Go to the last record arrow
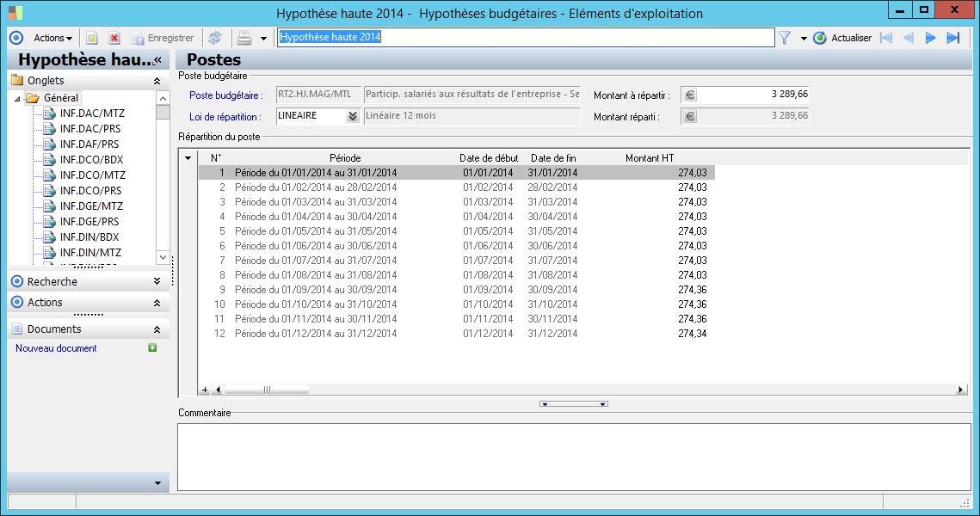 tap(952, 38)
